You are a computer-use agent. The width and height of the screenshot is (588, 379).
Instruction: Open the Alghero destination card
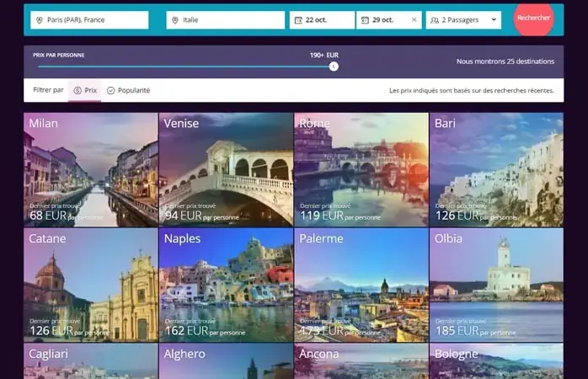[226, 361]
